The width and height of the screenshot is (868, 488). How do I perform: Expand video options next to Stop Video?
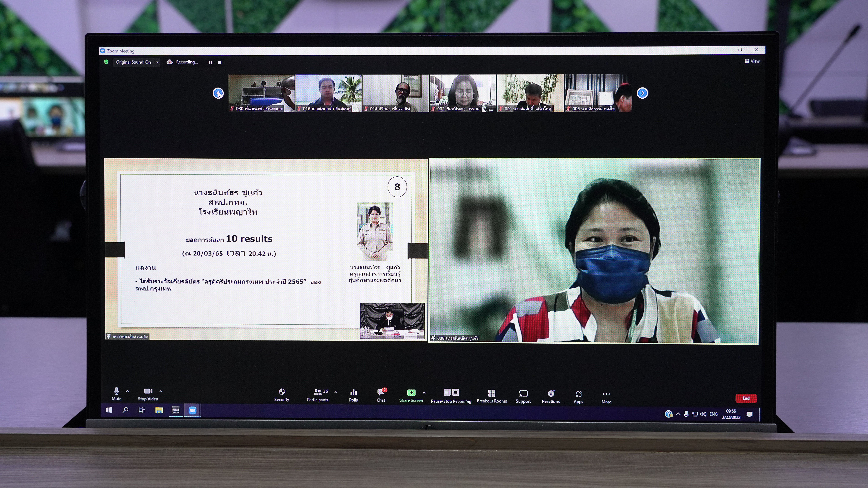[x=161, y=391]
